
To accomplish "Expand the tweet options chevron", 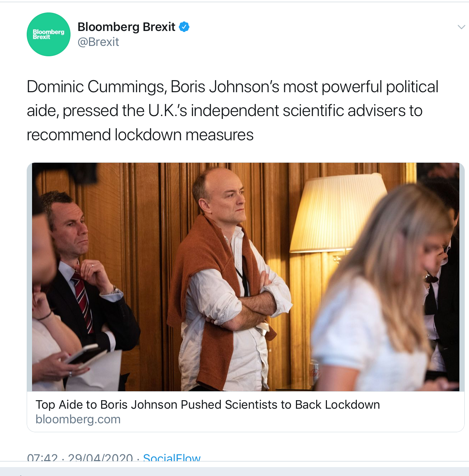I will coord(461,27).
